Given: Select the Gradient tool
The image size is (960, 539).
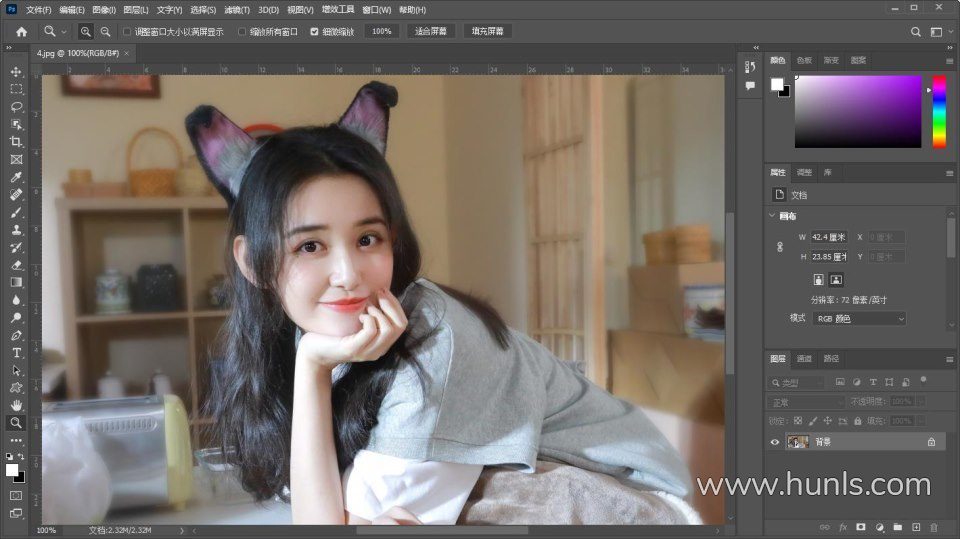Looking at the screenshot, I should tap(17, 282).
